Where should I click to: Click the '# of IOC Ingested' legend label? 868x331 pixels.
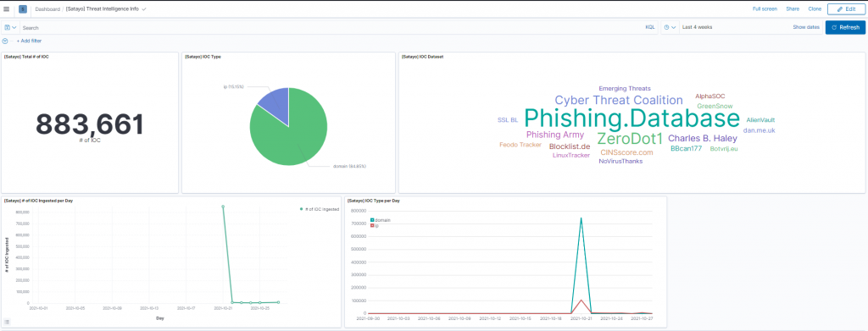click(322, 209)
